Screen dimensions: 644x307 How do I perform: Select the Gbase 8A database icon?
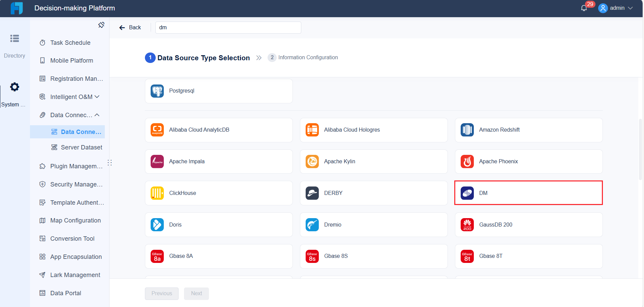[x=157, y=256]
